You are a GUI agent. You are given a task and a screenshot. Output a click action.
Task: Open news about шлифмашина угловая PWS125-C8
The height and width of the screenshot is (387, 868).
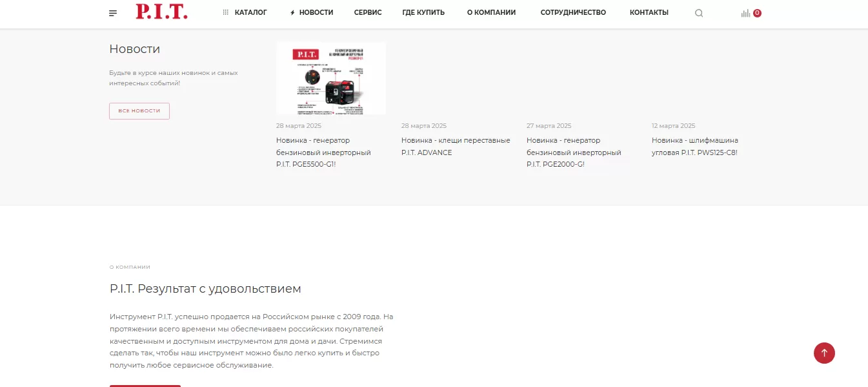[x=695, y=147]
